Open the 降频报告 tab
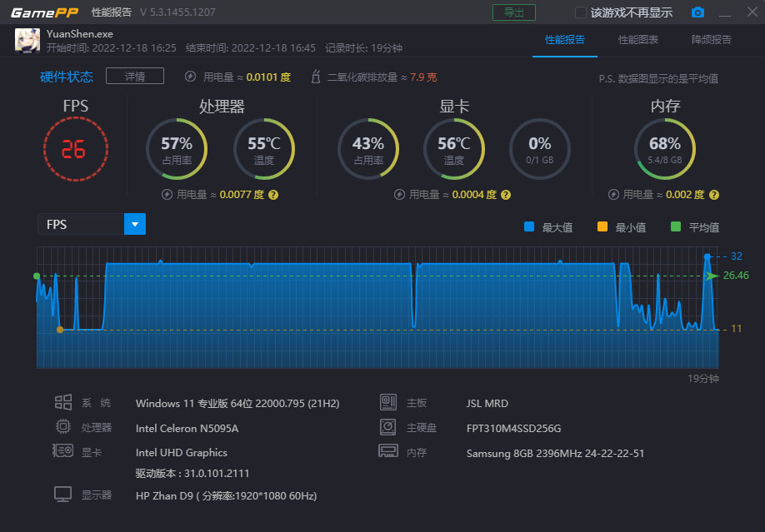This screenshot has width=765, height=532. 711,40
